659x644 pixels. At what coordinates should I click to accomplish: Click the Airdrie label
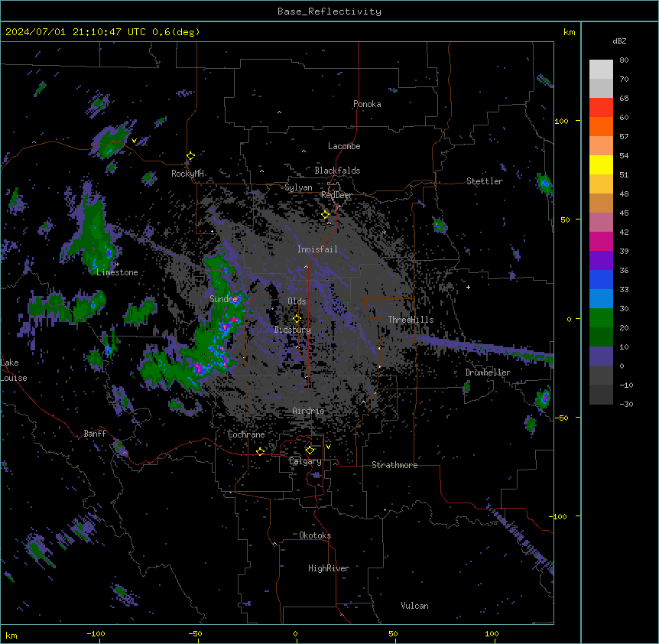click(x=309, y=411)
